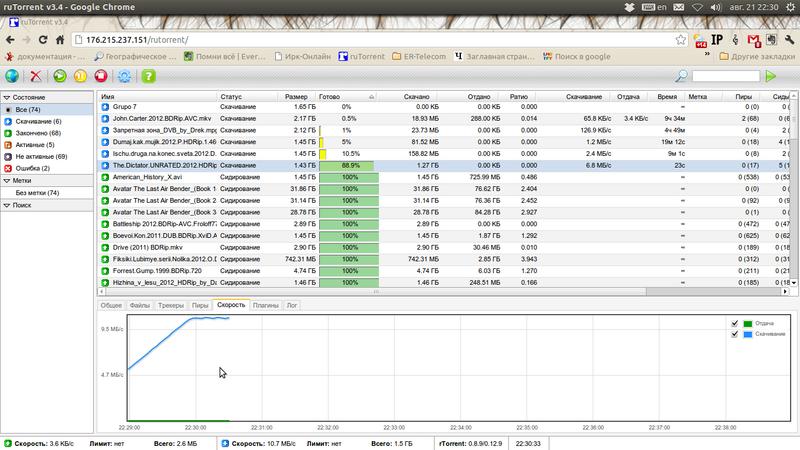Click the download speed status bar icon
The height and width of the screenshot is (450, 800).
coord(226,443)
